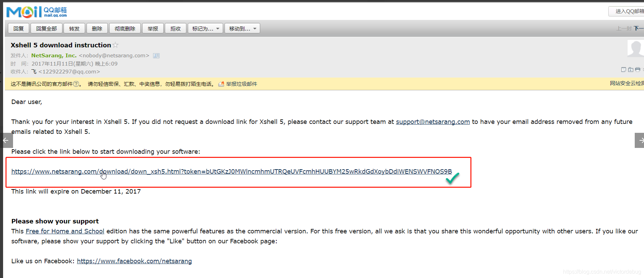Click the 举报垃圾邮件 link
This screenshot has height=278, width=644.
pos(242,84)
